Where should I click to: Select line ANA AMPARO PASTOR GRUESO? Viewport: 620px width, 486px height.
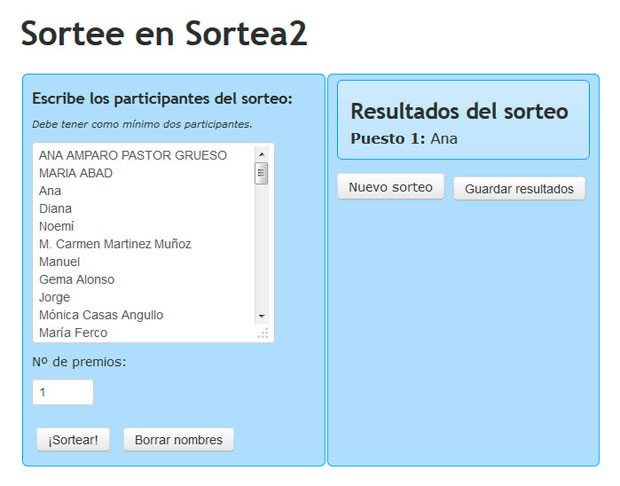133,155
